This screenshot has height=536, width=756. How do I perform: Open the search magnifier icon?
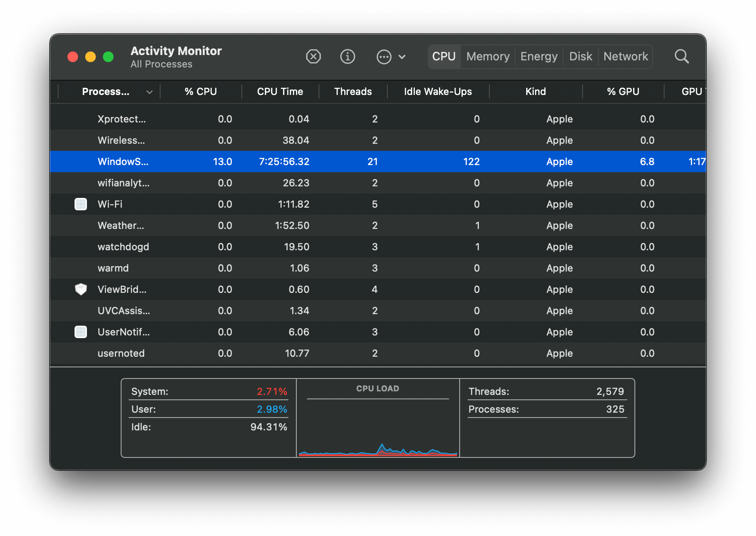(x=681, y=56)
